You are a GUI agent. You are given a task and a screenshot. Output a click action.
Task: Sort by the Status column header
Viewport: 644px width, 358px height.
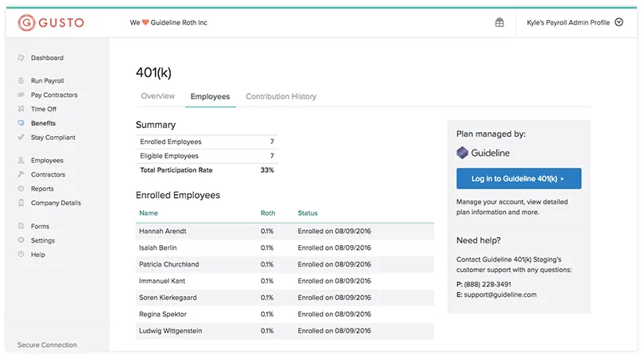pos(308,213)
